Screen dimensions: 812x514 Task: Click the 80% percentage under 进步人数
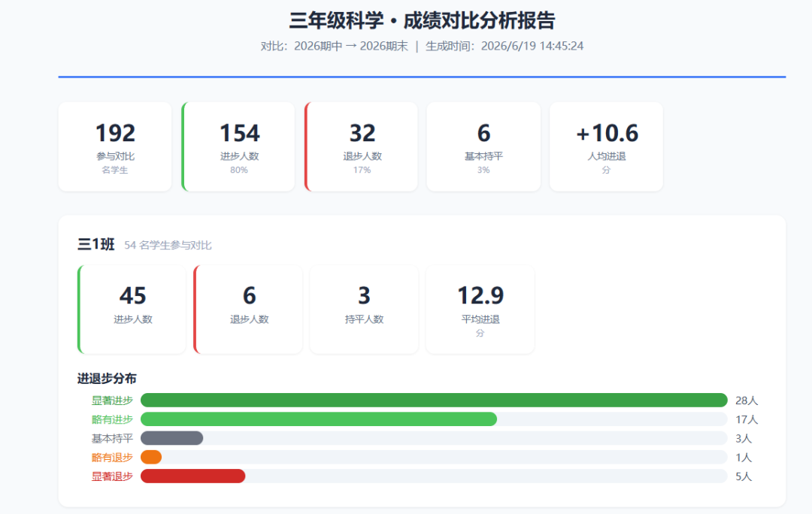(x=239, y=170)
